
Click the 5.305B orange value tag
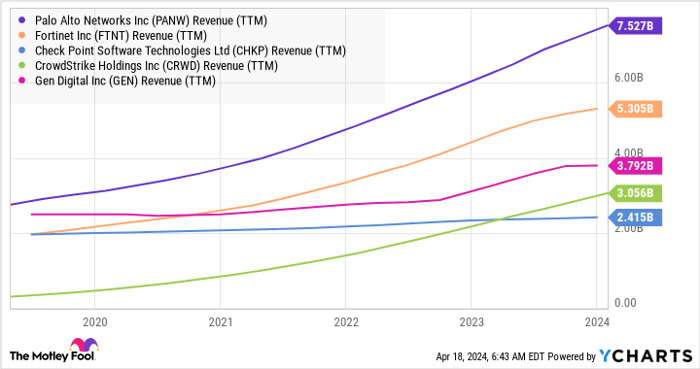(635, 108)
